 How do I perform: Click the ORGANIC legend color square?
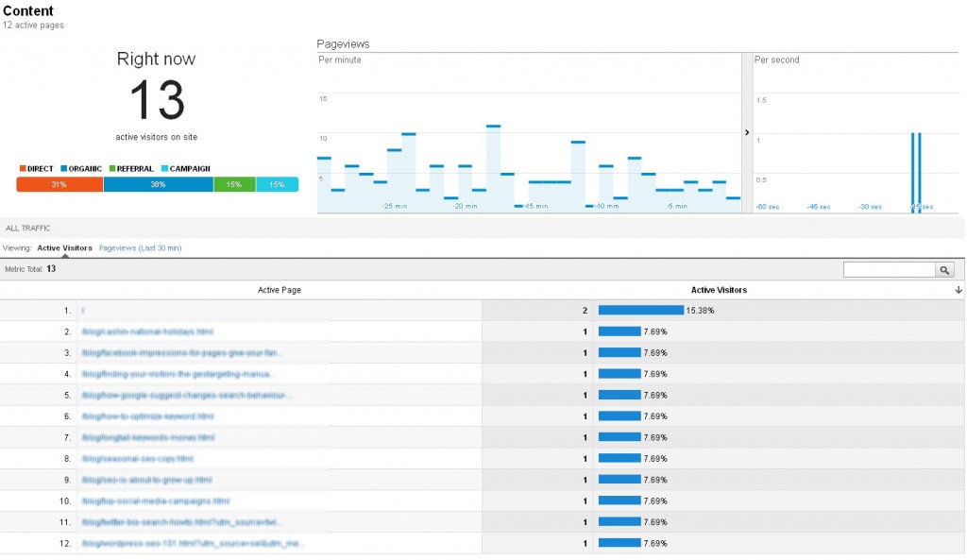(x=63, y=169)
